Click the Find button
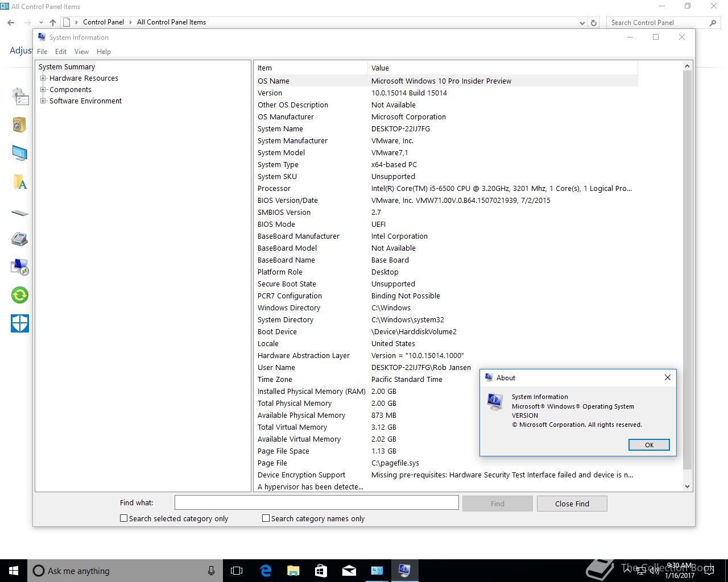Image resolution: width=728 pixels, height=582 pixels. coord(498,504)
